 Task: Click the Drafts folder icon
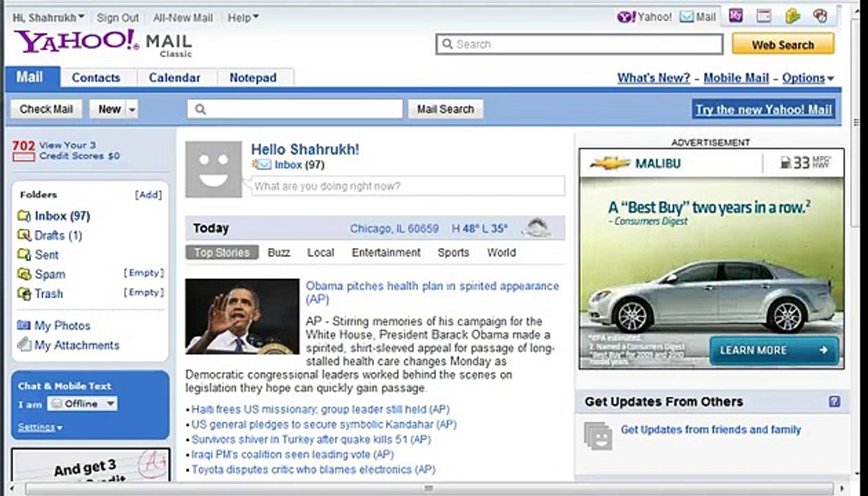point(24,236)
